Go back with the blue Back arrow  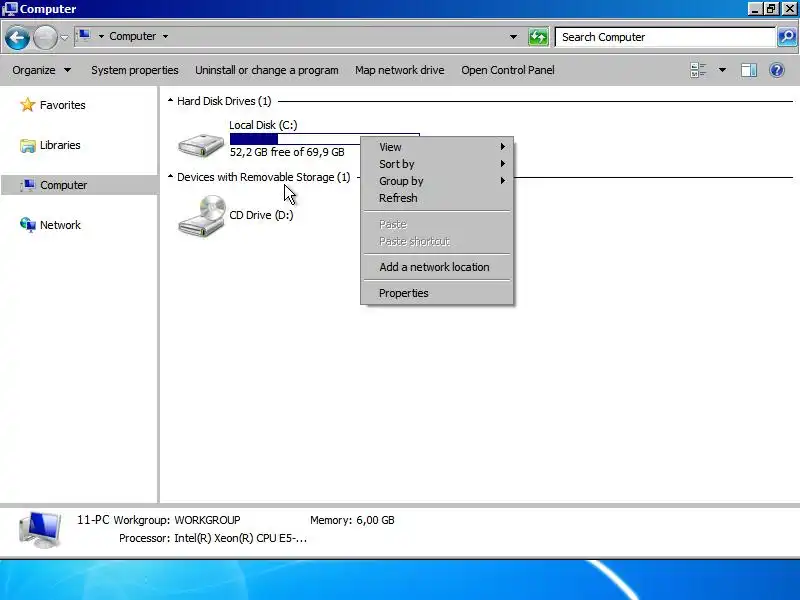click(17, 37)
